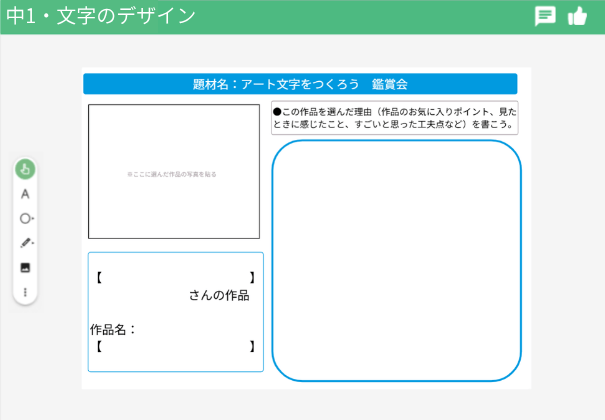Click the 作品名： label
Image resolution: width=605 pixels, height=420 pixels.
(113, 329)
